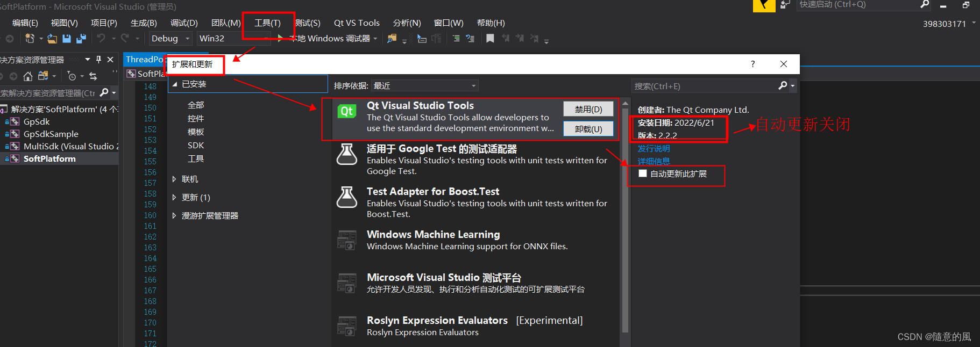Switch to the ThreadPo editor tab

pyautogui.click(x=144, y=60)
